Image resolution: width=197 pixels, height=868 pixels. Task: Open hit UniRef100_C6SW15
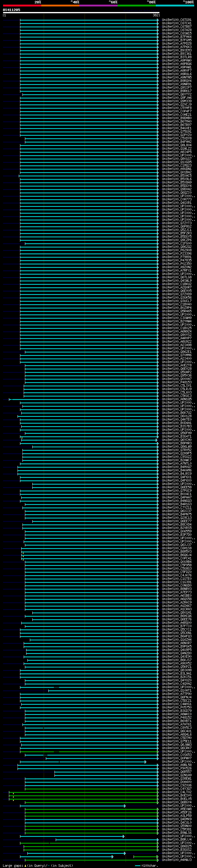click(x=176, y=33)
